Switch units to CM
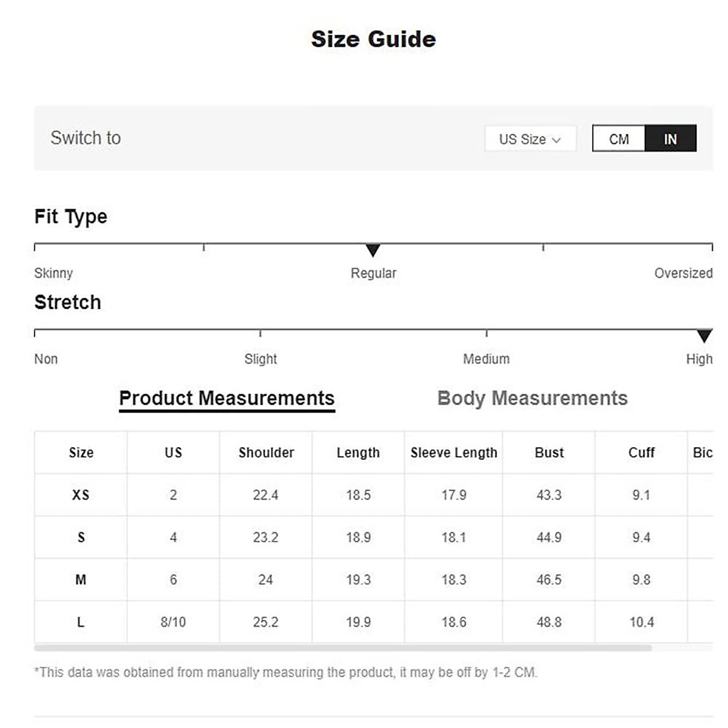This screenshot has width=728, height=728. coord(618,139)
